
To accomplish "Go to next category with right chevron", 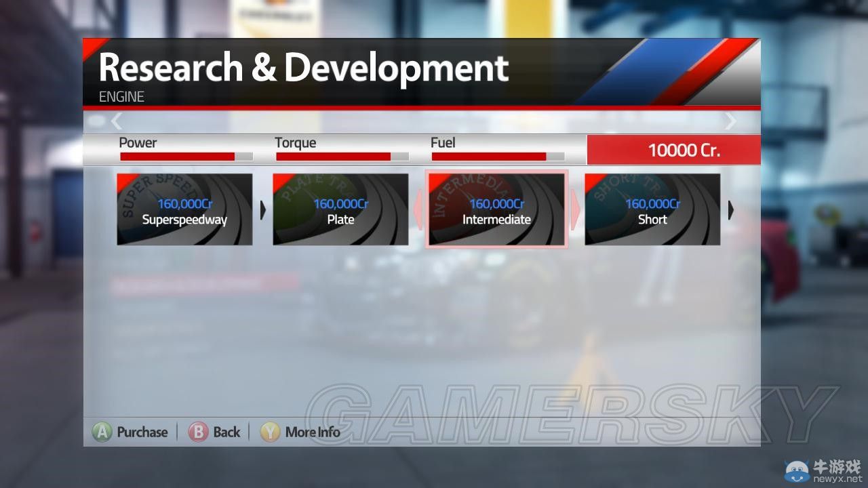I will (x=730, y=121).
